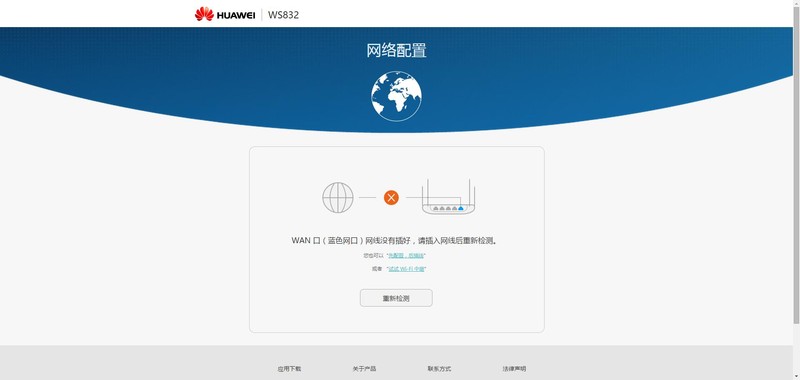This screenshot has height=380, width=800.
Task: Open 法律声明 footer link
Action: [x=514, y=369]
